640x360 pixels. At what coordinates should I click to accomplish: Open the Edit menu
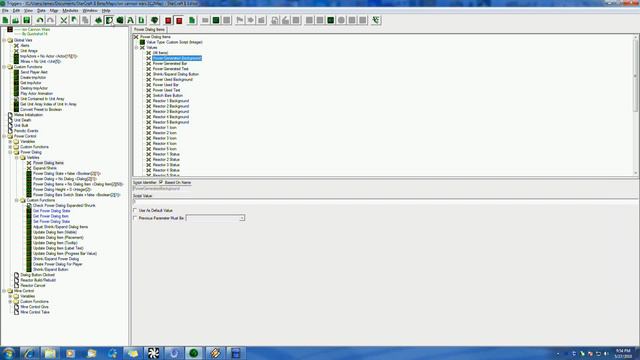pyautogui.click(x=16, y=10)
